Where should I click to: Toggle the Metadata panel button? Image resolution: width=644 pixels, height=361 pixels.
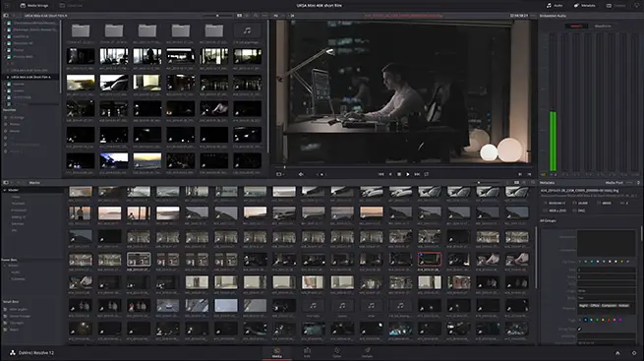click(584, 5)
